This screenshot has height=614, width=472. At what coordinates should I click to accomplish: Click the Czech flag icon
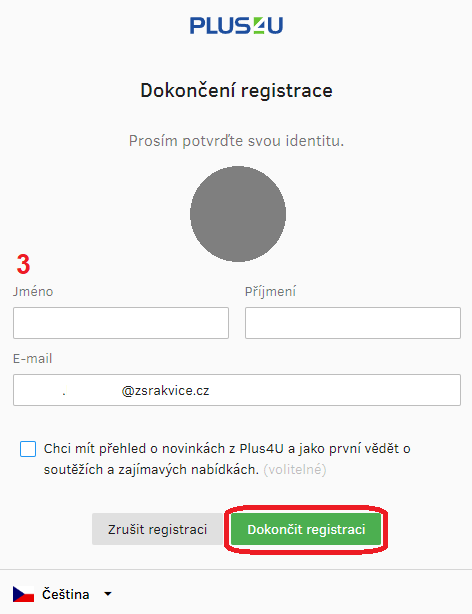[x=23, y=594]
